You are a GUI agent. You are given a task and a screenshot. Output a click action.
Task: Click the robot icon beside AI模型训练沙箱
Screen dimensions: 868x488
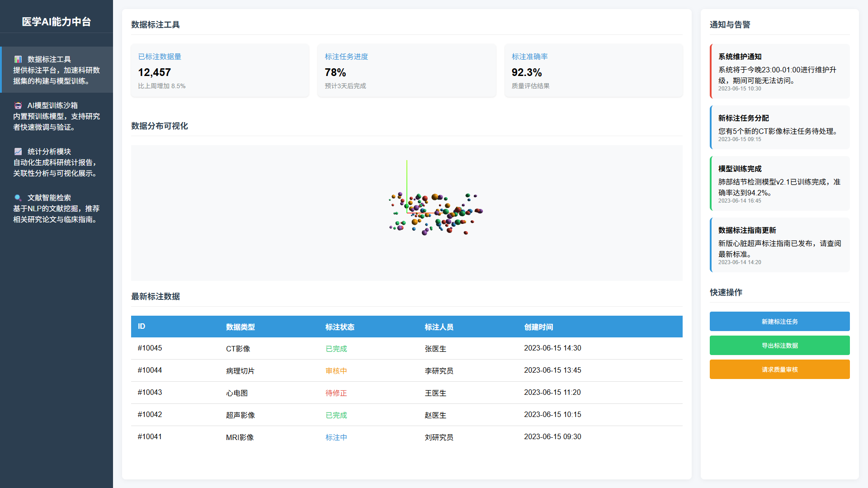coord(18,105)
